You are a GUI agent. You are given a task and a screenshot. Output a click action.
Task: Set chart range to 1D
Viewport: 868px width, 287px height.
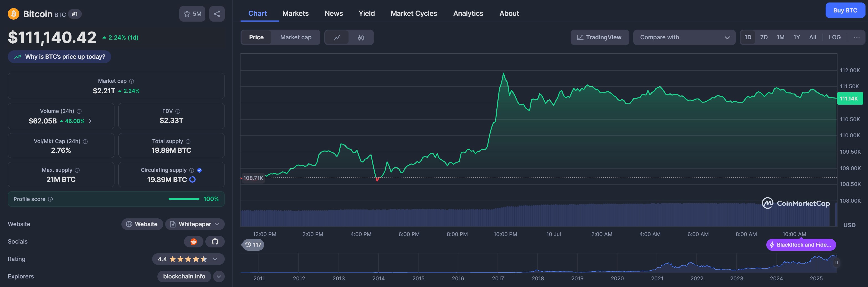[x=748, y=37]
